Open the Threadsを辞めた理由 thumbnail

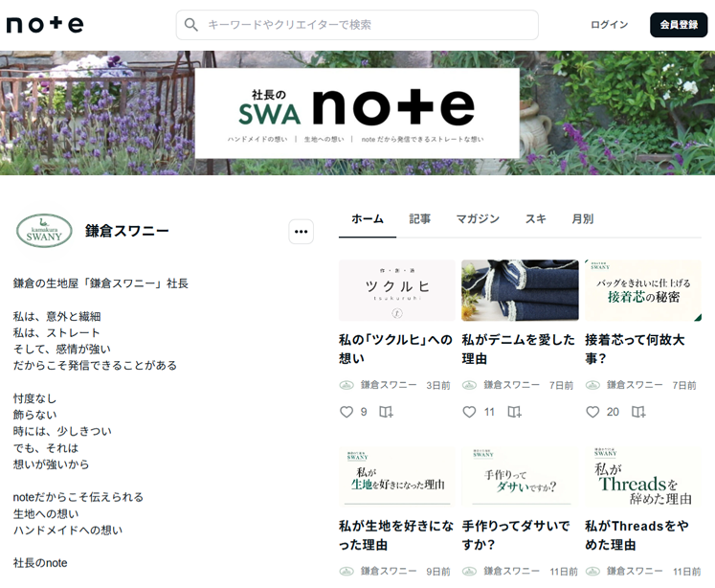click(643, 476)
